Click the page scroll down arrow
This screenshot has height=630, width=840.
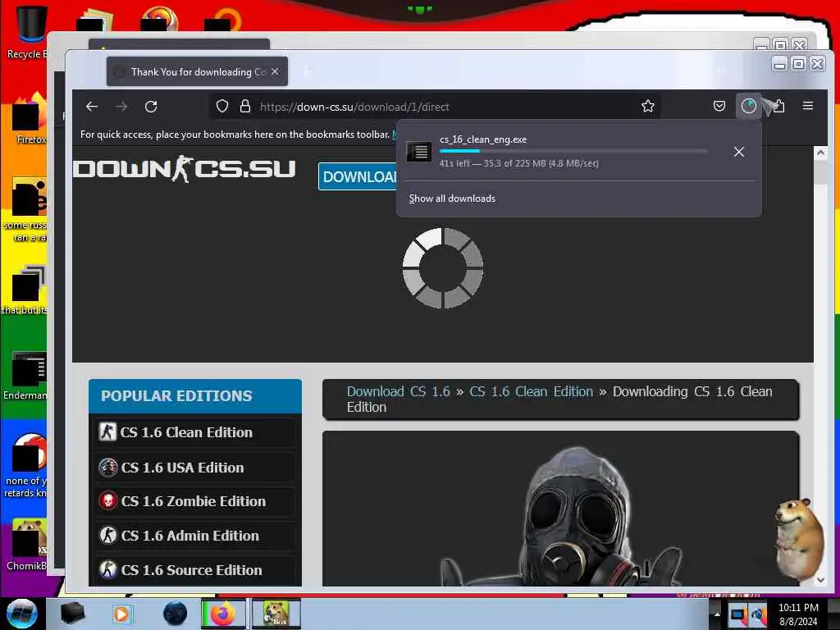click(820, 580)
